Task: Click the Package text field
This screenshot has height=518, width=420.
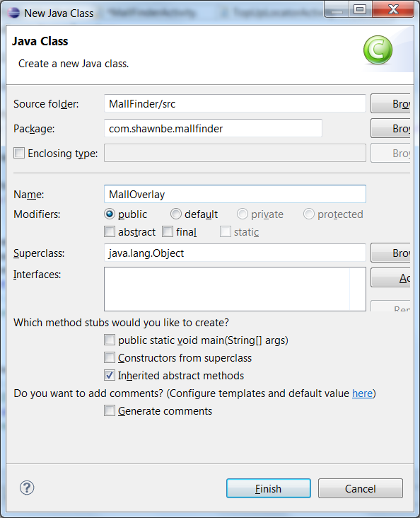Action: tap(213, 128)
